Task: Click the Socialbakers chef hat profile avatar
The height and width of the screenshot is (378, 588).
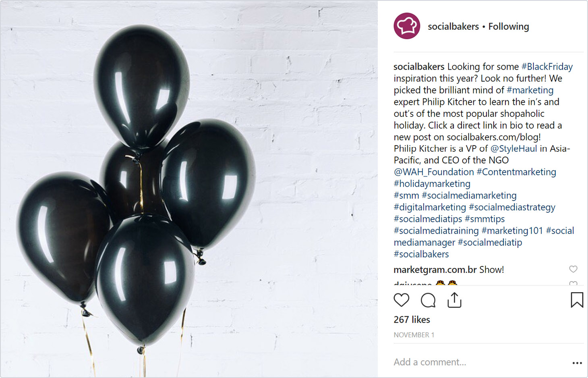Action: click(407, 26)
